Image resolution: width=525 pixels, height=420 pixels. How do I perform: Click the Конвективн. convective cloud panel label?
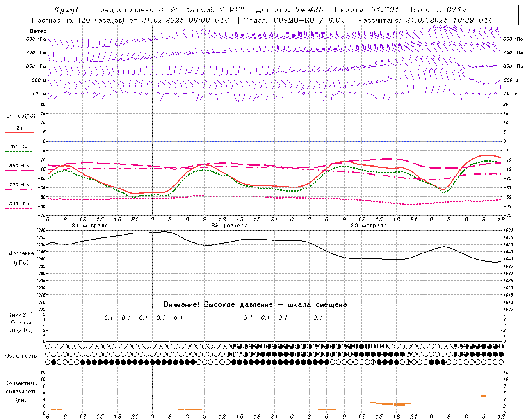click(x=21, y=383)
